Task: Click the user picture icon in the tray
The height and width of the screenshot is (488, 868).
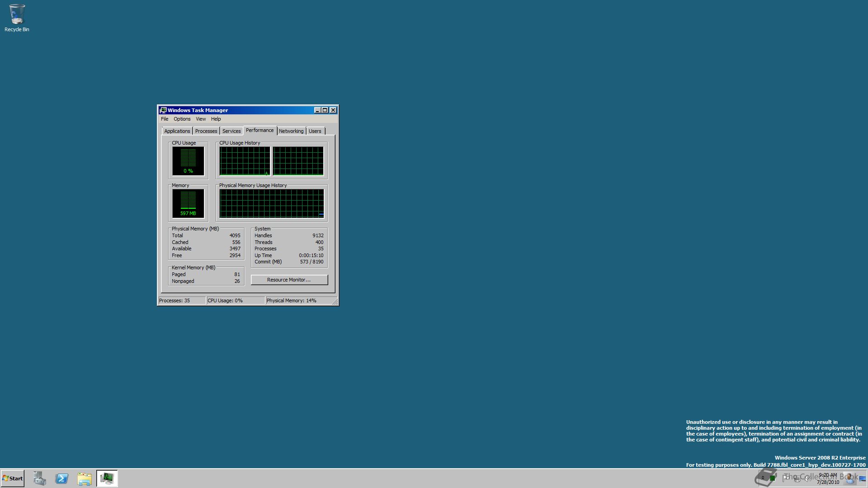Action: [x=850, y=479]
